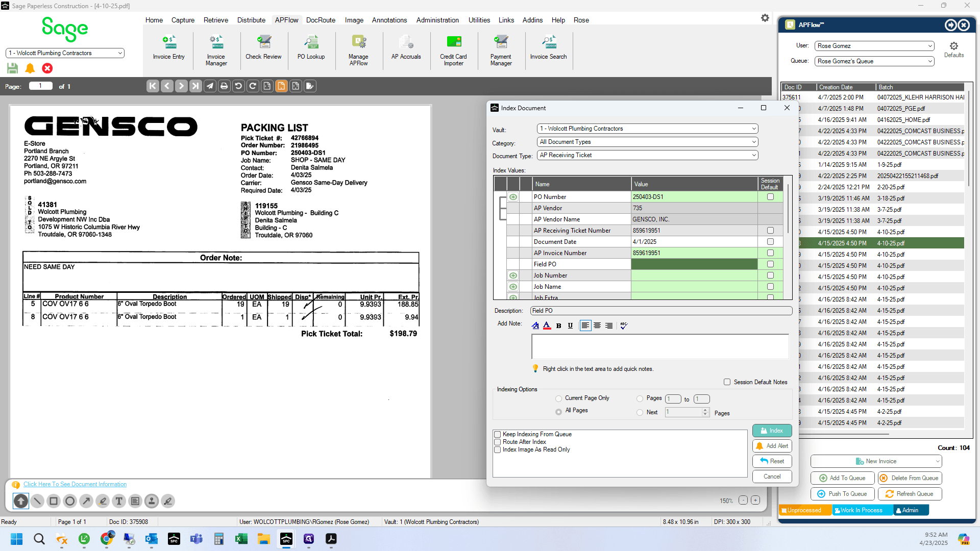Launch the Invoice Manager tool
This screenshot has width=980, height=551.
tap(216, 51)
